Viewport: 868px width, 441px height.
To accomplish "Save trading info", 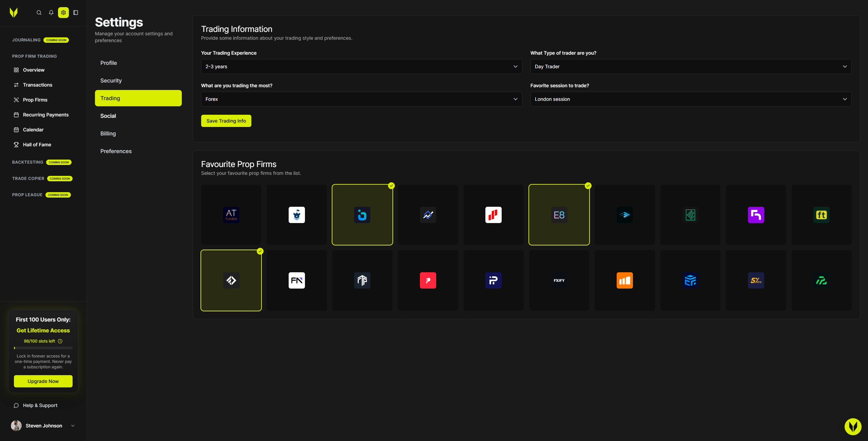I will [226, 121].
